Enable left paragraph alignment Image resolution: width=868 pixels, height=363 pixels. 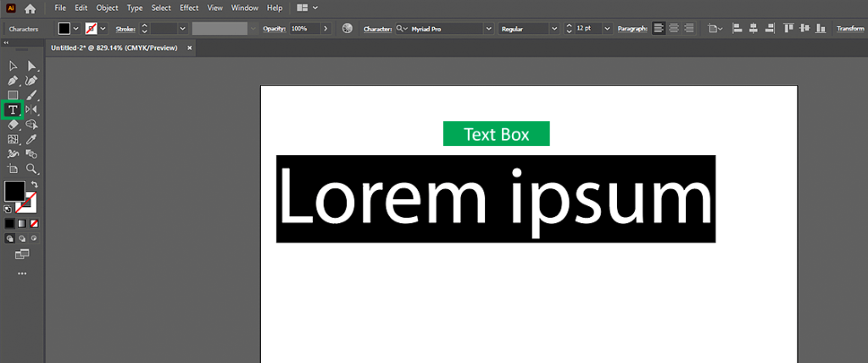click(x=659, y=28)
